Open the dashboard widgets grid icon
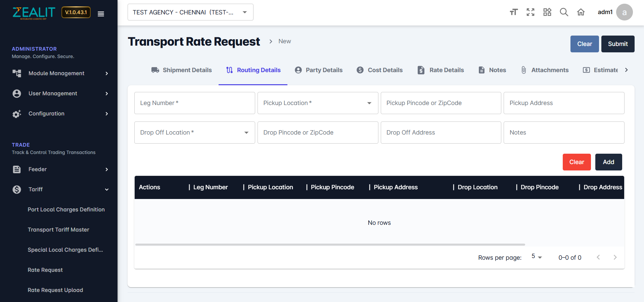Viewport: 644px width, 302px height. pos(547,12)
